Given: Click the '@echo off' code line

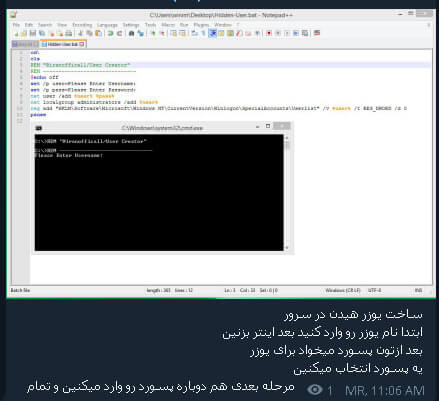Looking at the screenshot, I should (44, 77).
